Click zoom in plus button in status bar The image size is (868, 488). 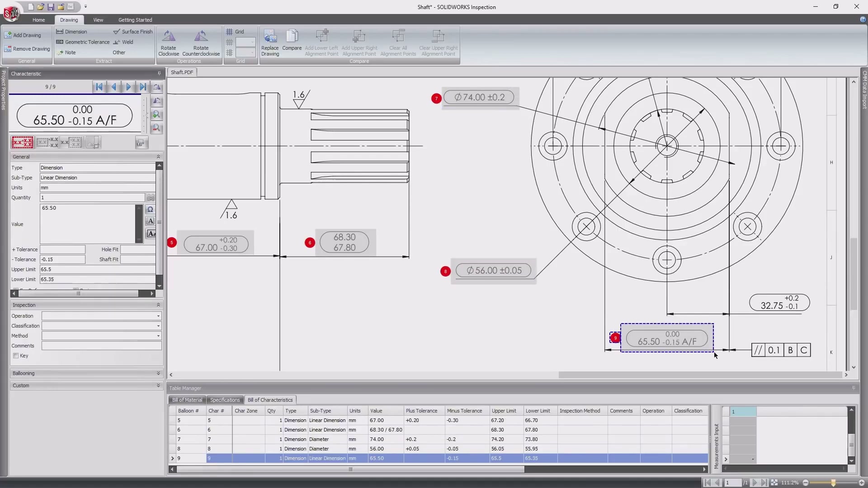click(x=861, y=483)
